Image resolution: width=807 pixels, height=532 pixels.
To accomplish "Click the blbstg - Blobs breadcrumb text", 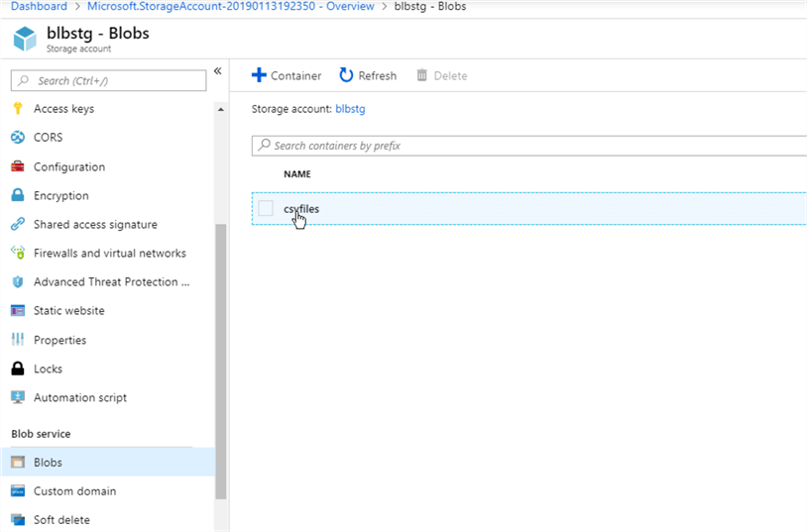I will pos(430,6).
